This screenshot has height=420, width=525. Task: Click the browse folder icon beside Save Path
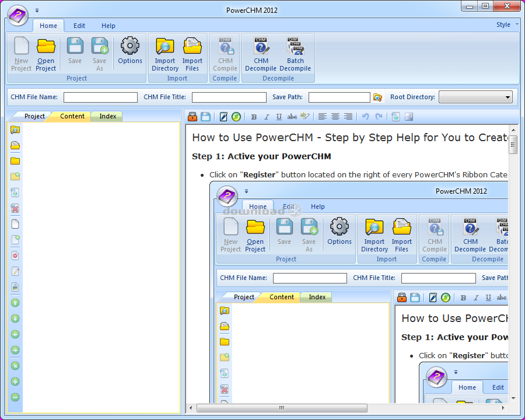click(x=377, y=97)
